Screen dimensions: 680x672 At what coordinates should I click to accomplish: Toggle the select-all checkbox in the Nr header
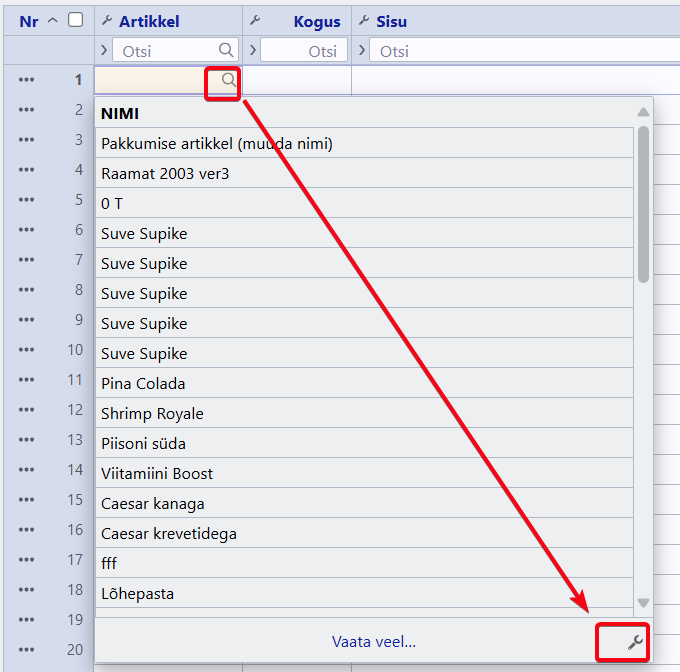pyautogui.click(x=75, y=20)
